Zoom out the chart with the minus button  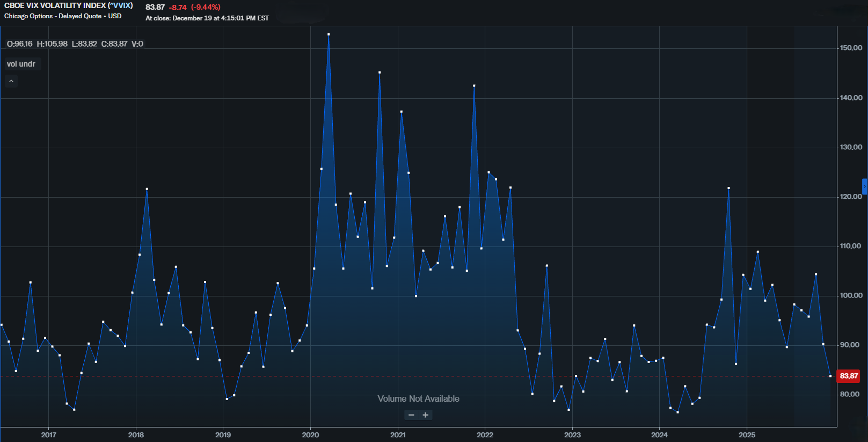[411, 415]
